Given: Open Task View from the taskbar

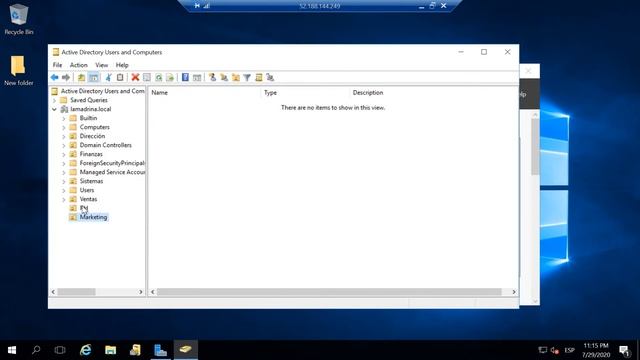Looking at the screenshot, I should [60, 350].
